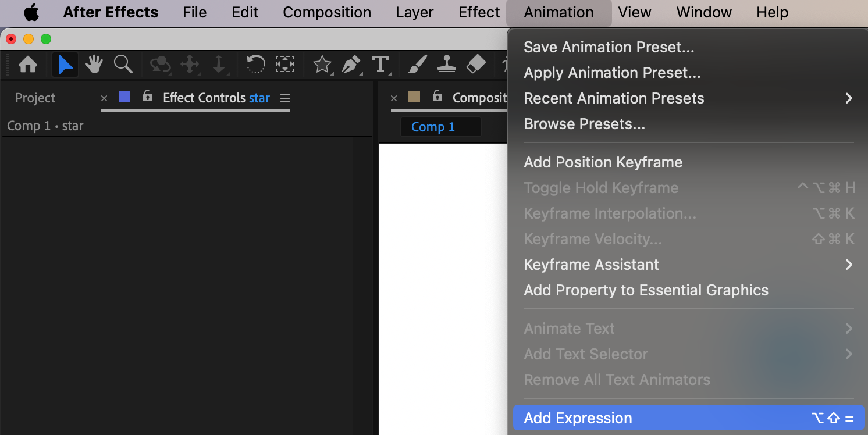Toggle the Effect Controls panel lock

(x=148, y=97)
